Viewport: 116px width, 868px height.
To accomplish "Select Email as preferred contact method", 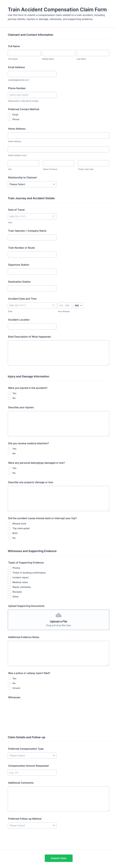I will pyautogui.click(x=9, y=115).
